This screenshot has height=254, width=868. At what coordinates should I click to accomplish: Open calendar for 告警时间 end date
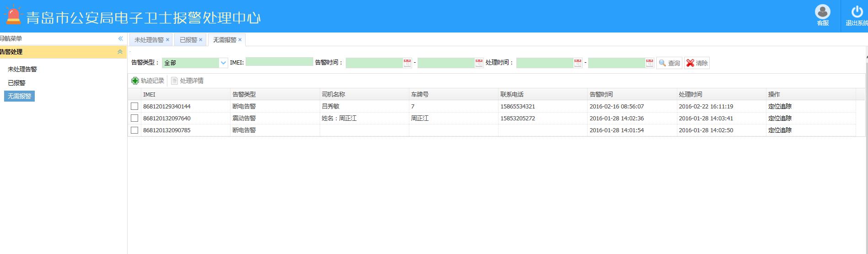(479, 63)
